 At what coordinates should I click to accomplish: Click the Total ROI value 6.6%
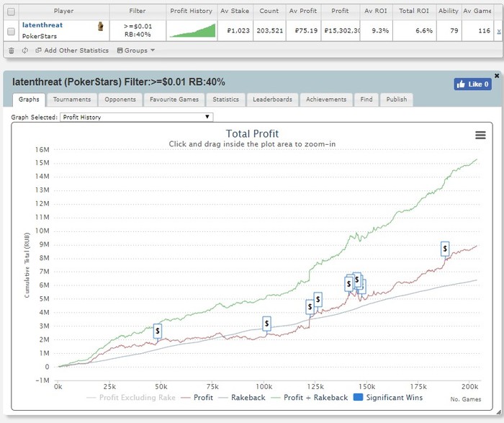pyautogui.click(x=424, y=31)
